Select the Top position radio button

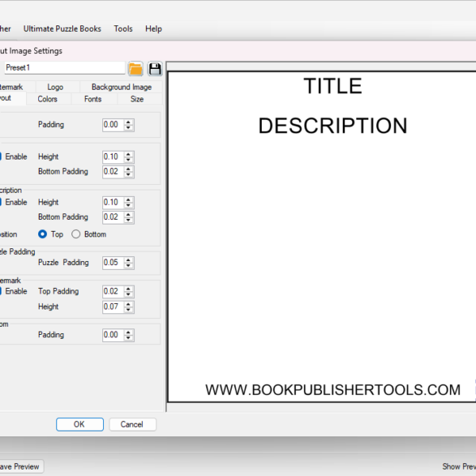click(43, 234)
